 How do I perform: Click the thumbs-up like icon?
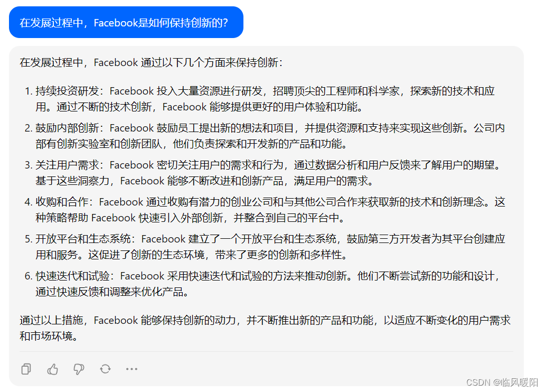(53, 369)
